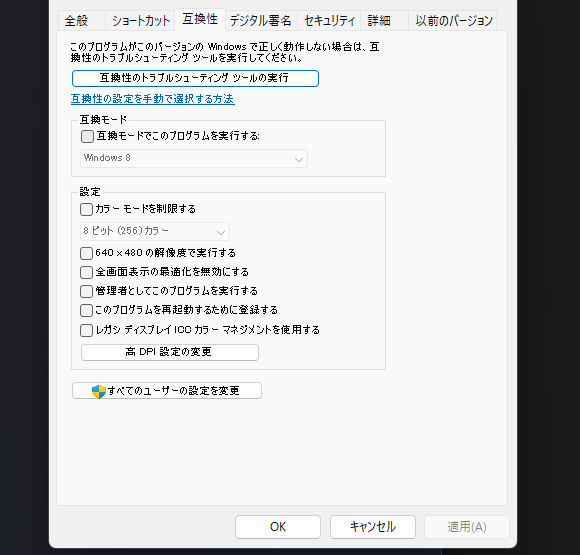The image size is (580, 555).
Task: Tick このプログラムを再起動するために登録する checkbox
Action: 86,310
